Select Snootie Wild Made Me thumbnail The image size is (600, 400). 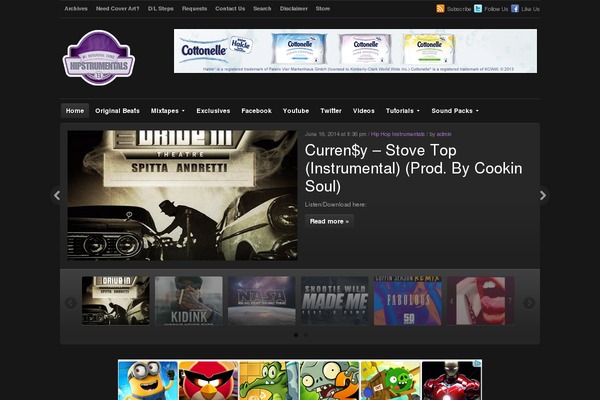pyautogui.click(x=335, y=301)
